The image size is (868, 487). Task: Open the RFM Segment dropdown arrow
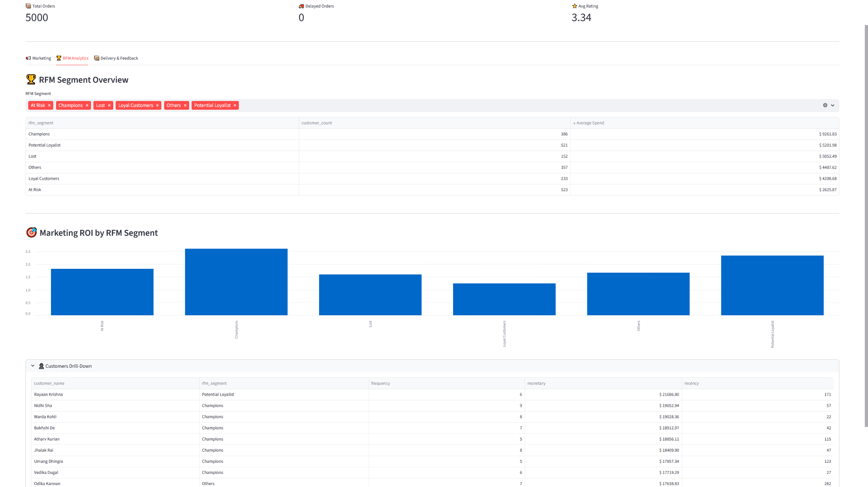(833, 105)
